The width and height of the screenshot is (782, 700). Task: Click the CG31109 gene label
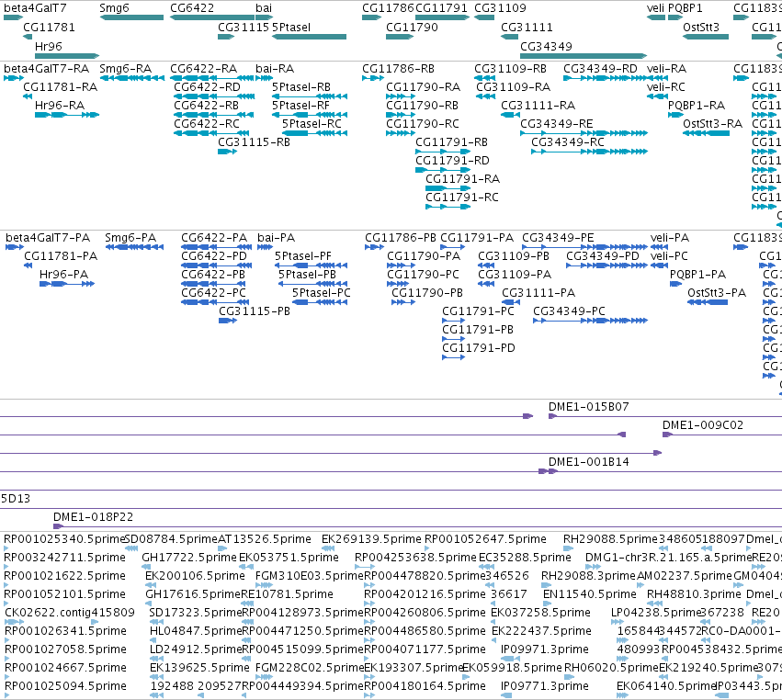click(x=500, y=8)
